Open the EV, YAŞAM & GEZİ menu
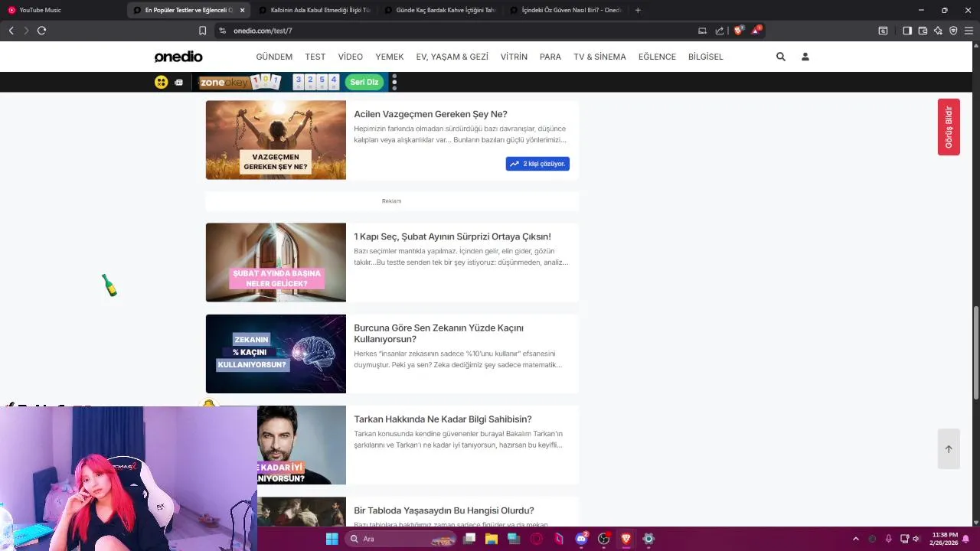Viewport: 980px width, 551px height. [x=452, y=57]
